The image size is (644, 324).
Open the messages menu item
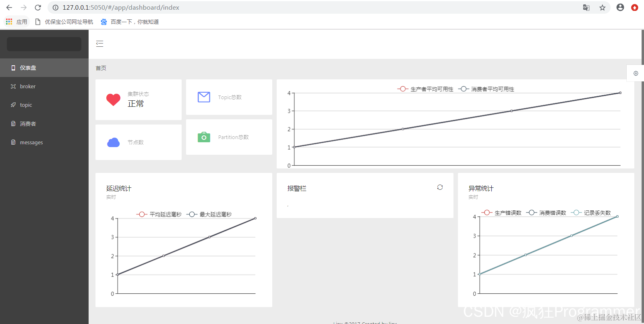(x=44, y=142)
